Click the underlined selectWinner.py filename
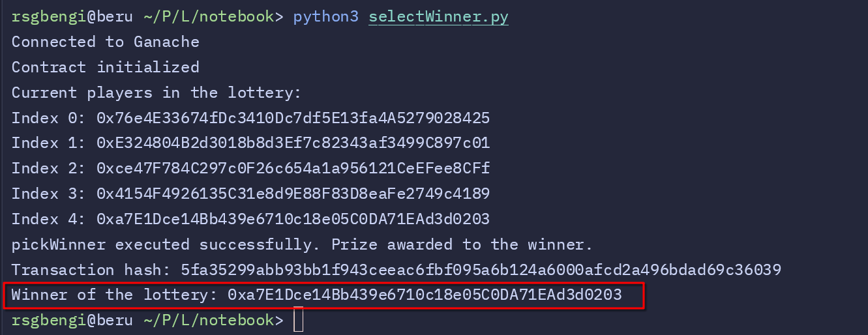 click(x=438, y=17)
